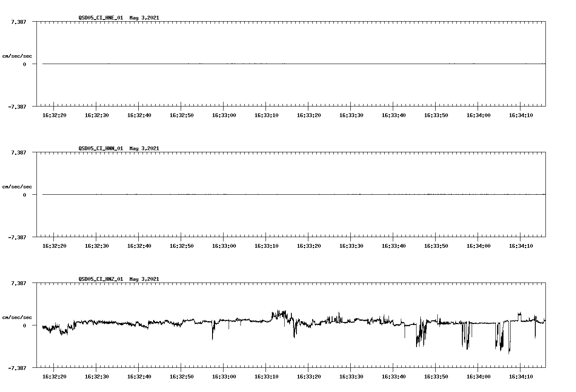Click the downward spike cluster near 16:33:45 on HNZ

421,335
